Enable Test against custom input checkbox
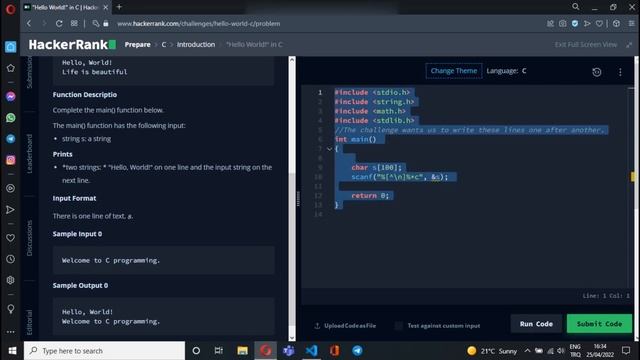 pos(399,326)
